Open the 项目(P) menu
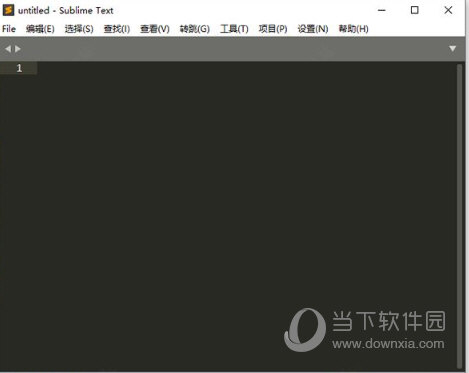 pyautogui.click(x=273, y=29)
